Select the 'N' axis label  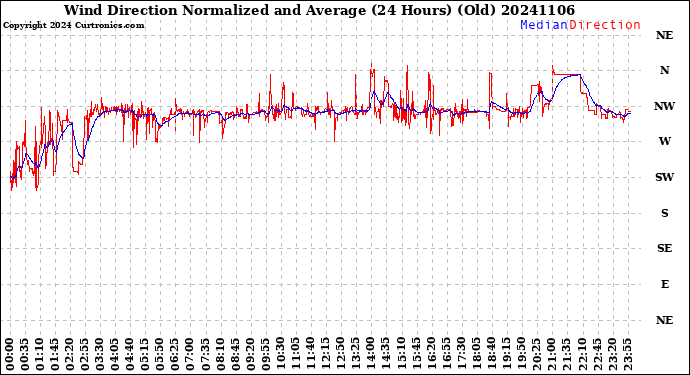(664, 70)
